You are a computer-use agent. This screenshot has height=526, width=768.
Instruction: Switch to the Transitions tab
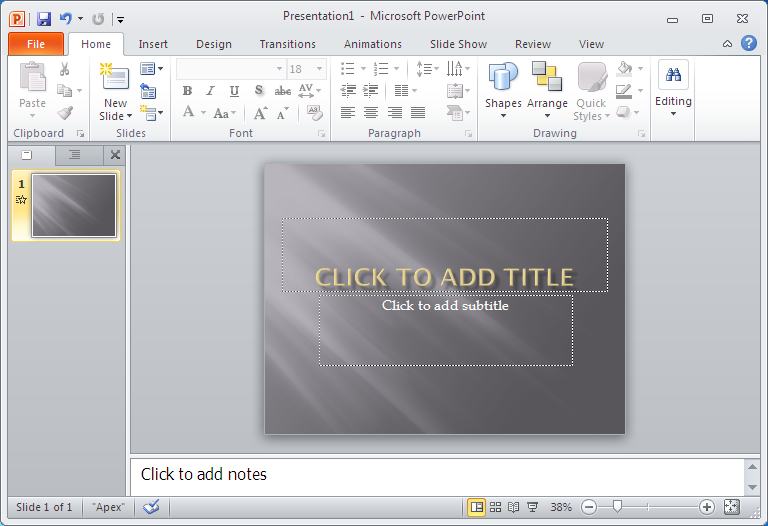(287, 44)
